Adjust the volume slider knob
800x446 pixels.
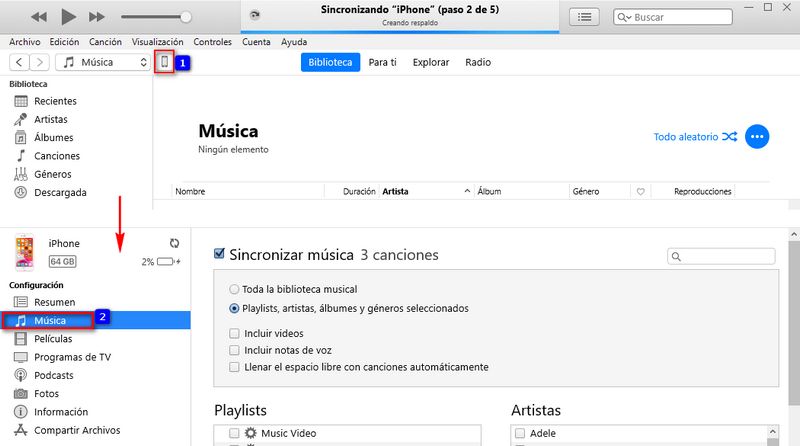tap(186, 17)
